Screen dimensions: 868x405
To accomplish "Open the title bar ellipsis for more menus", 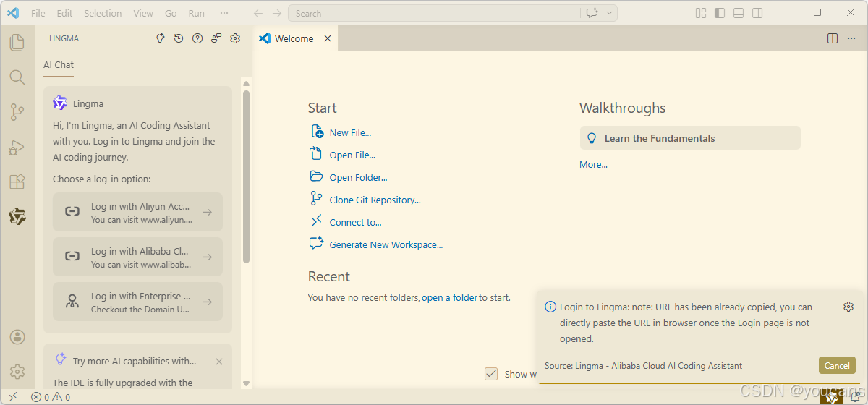I will [224, 13].
